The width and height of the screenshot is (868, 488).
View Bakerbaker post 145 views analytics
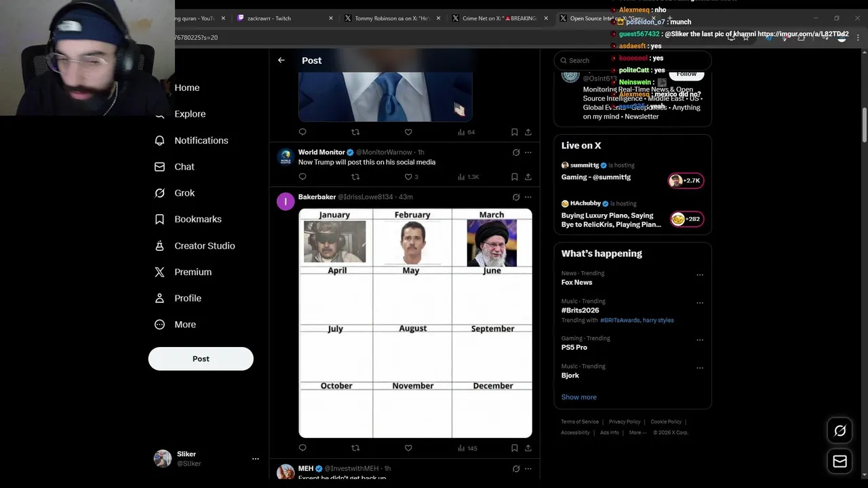468,448
